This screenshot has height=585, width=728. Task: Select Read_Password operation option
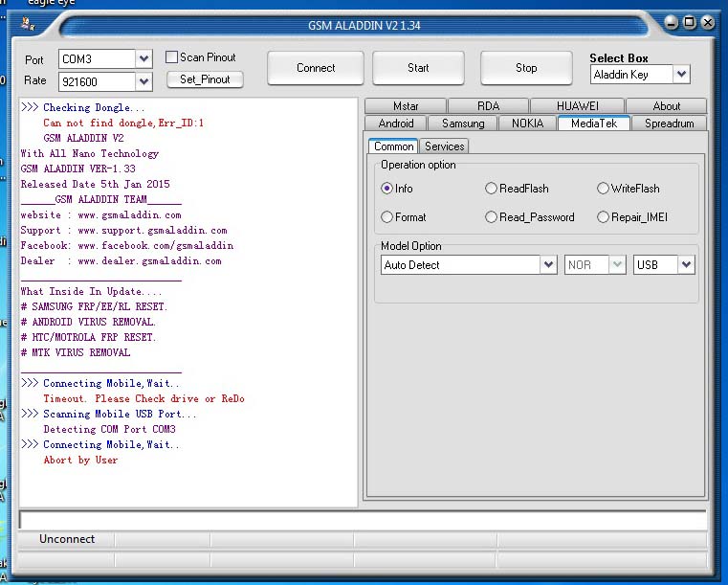(491, 217)
